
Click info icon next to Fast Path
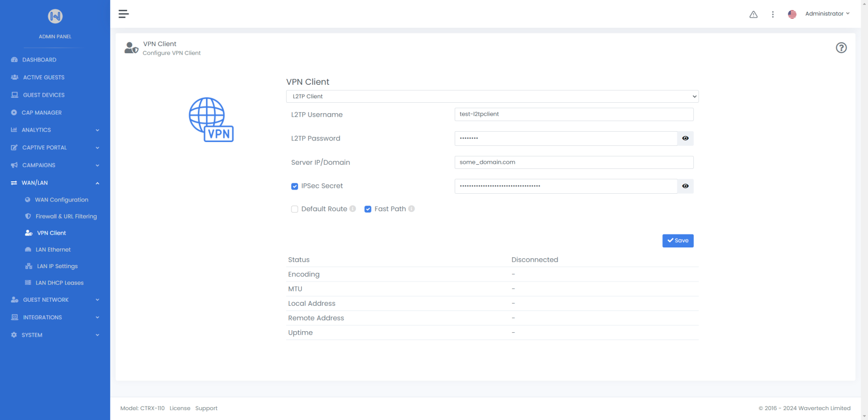coord(411,209)
